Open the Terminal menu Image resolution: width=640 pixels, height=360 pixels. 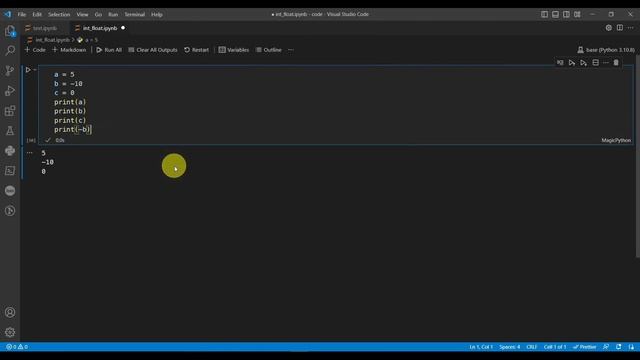pos(134,14)
